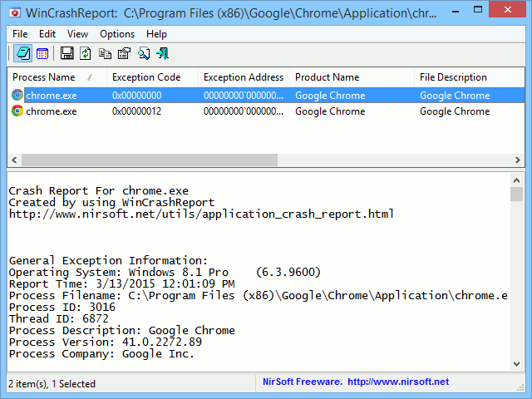Viewport: 532px width, 399px height.
Task: Sort by Exception Code column header
Action: click(x=152, y=77)
